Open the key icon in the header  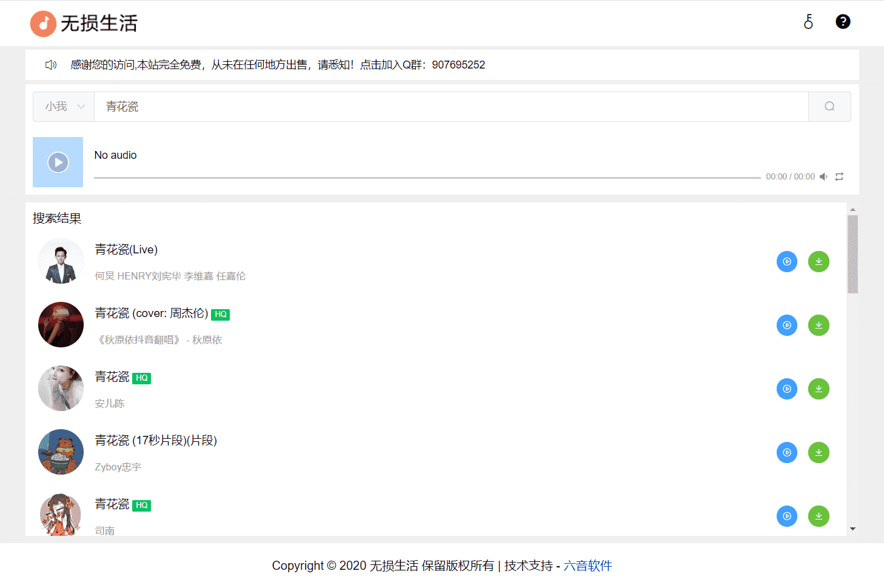(x=808, y=22)
